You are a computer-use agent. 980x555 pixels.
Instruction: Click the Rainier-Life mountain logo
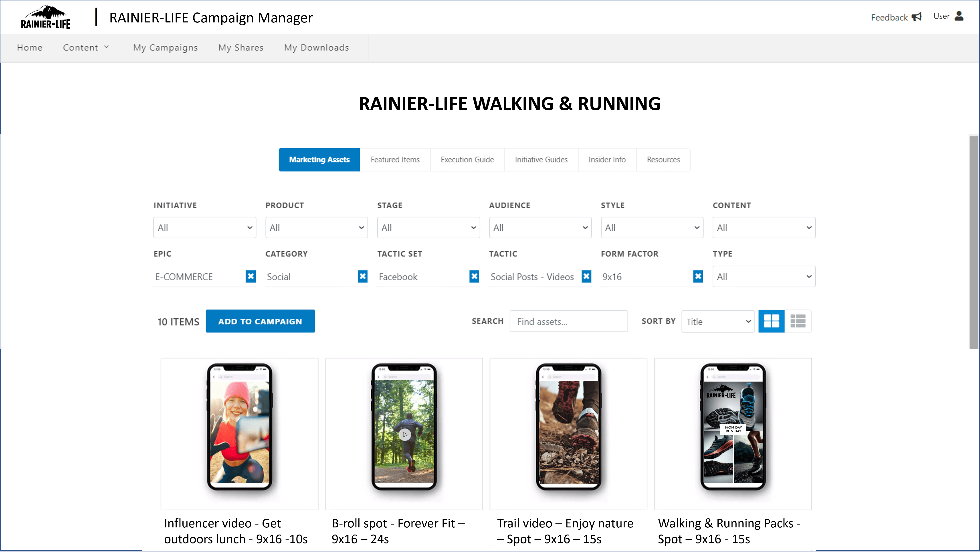(x=45, y=17)
